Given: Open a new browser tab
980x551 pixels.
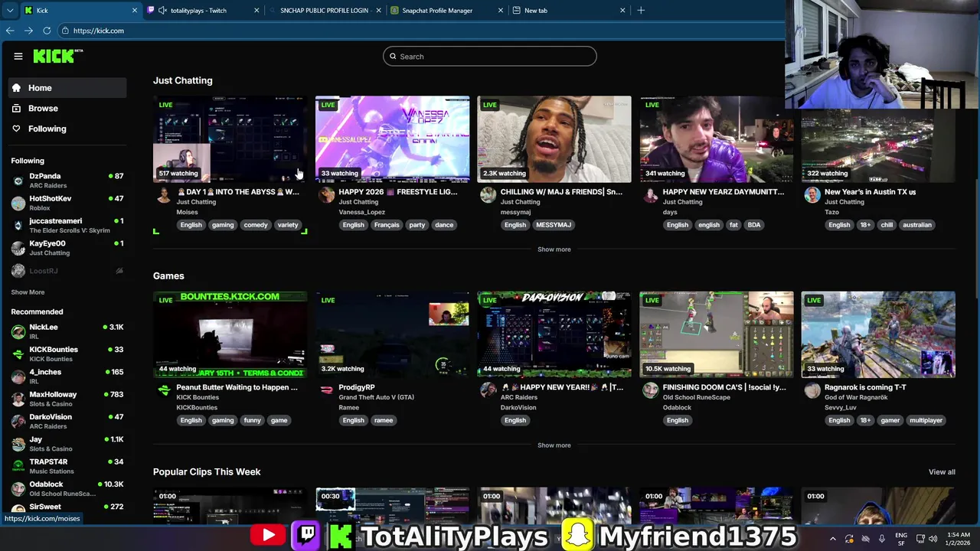Looking at the screenshot, I should [641, 10].
